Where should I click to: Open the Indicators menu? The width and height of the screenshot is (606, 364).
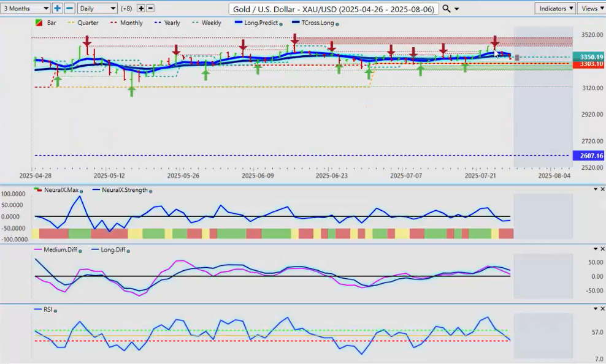point(554,9)
